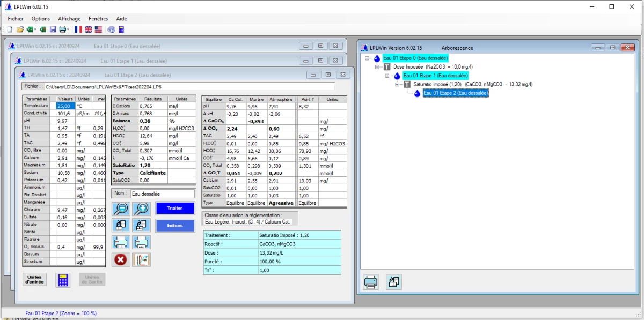
Task: Click the Dose 13,32 mg/L cell
Action: 299,253
